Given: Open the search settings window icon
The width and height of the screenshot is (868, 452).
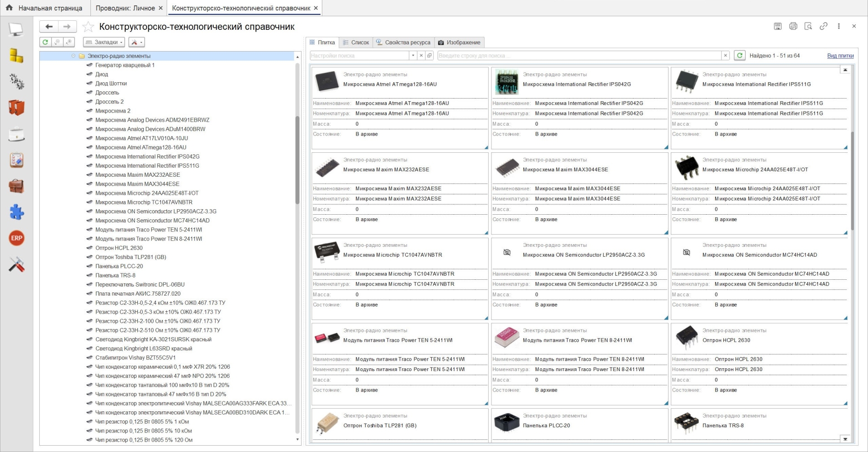Looking at the screenshot, I should tap(429, 56).
